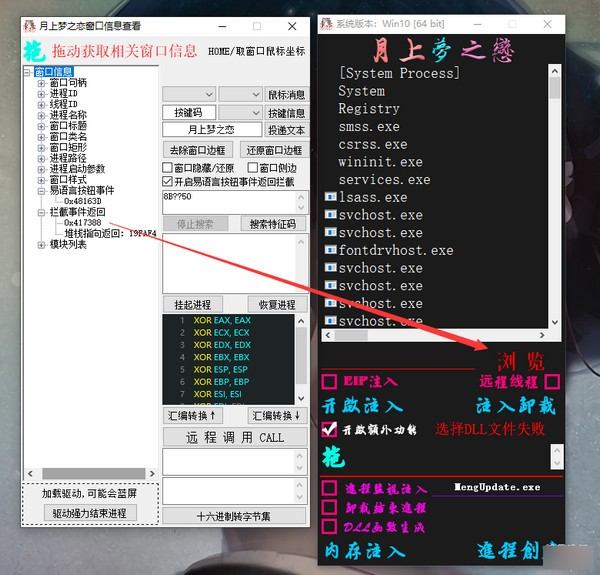Expand the 窗口标题 tree node

(x=41, y=126)
